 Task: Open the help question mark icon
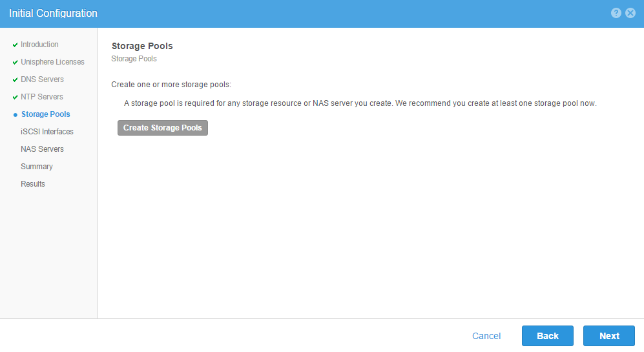coord(616,13)
